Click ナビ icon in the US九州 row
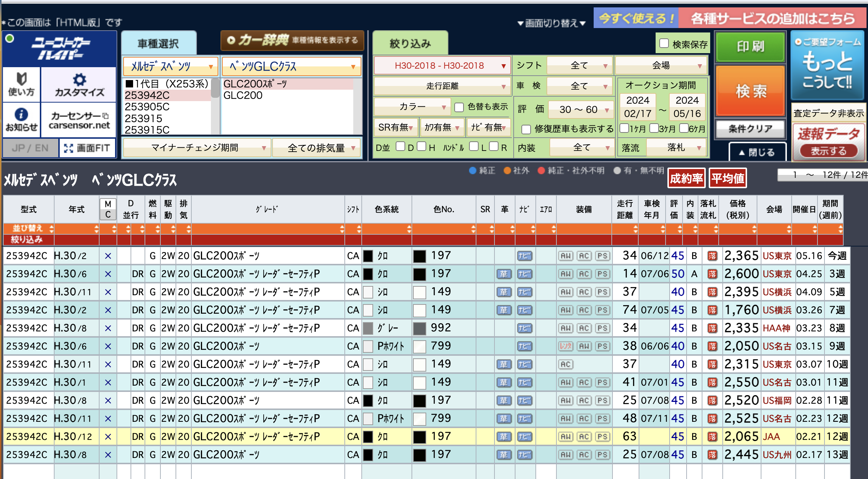This screenshot has height=479, width=868. 524,455
